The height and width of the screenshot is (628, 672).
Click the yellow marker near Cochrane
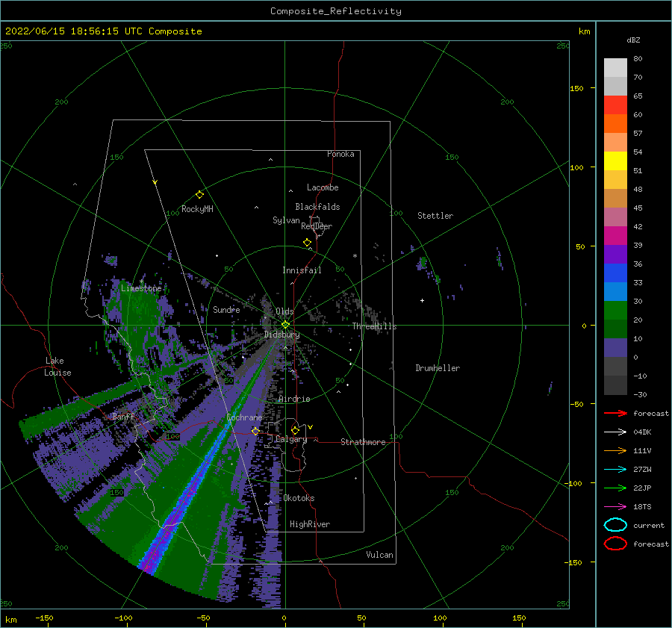pos(255,431)
